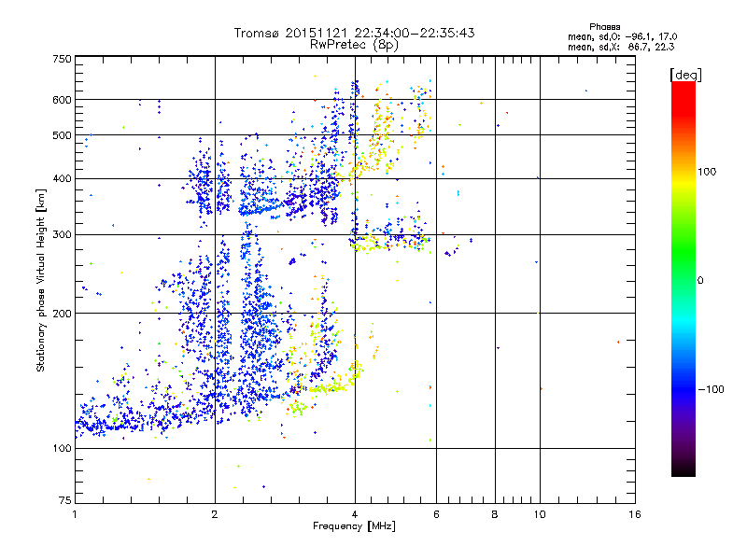Click the '100' colorbar tick label
Image resolution: width=747 pixels, height=560 pixels.
(x=707, y=172)
